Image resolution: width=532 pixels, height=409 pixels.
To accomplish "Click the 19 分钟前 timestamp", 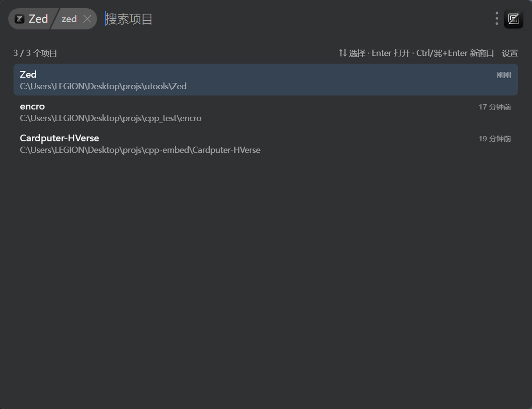I will point(495,139).
